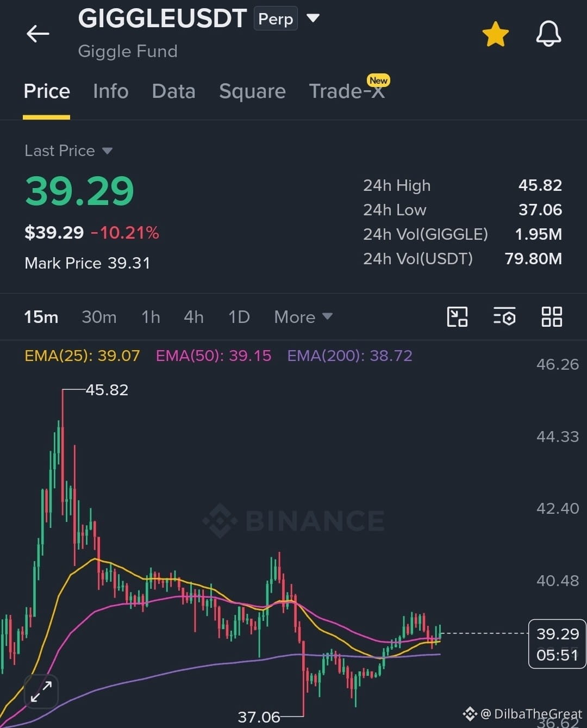Tap the 37.06 low marker on chart
587x728 pixels.
pos(259,717)
